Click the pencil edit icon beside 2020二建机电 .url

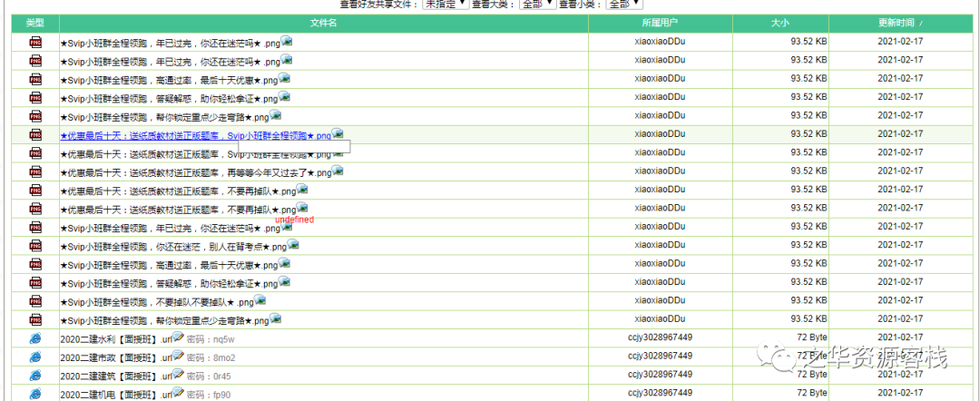[x=178, y=393]
